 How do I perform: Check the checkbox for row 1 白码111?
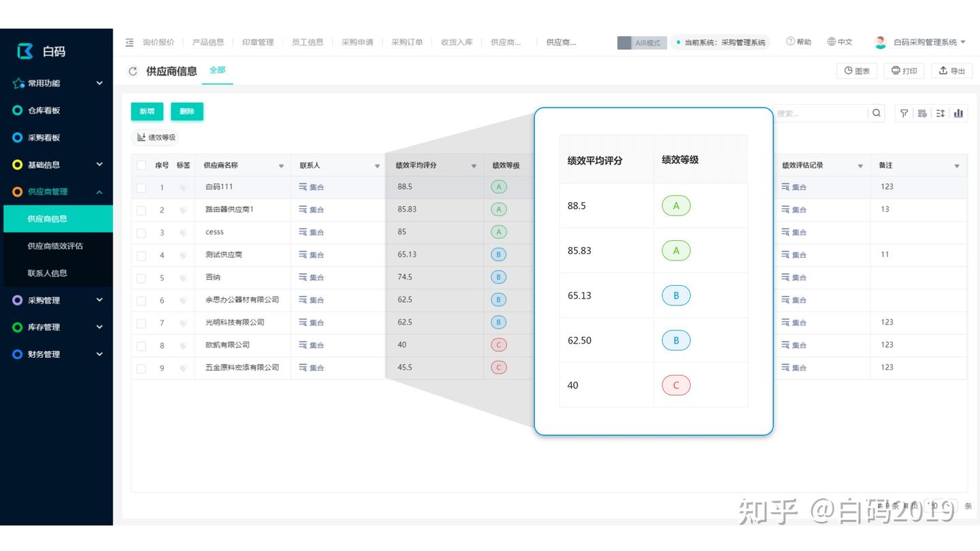point(141,186)
